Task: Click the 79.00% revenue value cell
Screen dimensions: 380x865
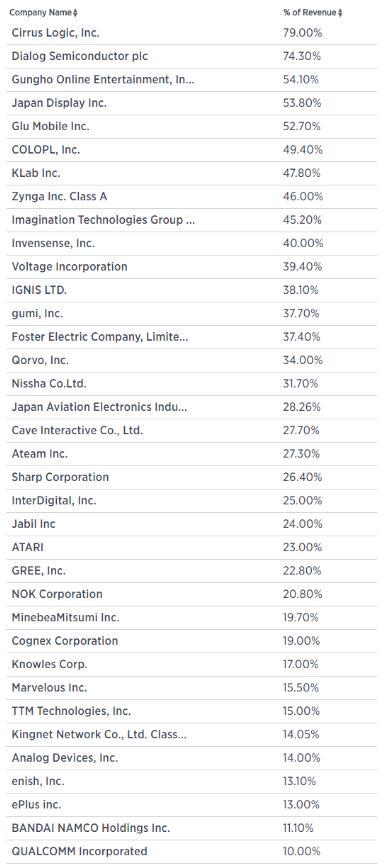Action: [x=302, y=33]
